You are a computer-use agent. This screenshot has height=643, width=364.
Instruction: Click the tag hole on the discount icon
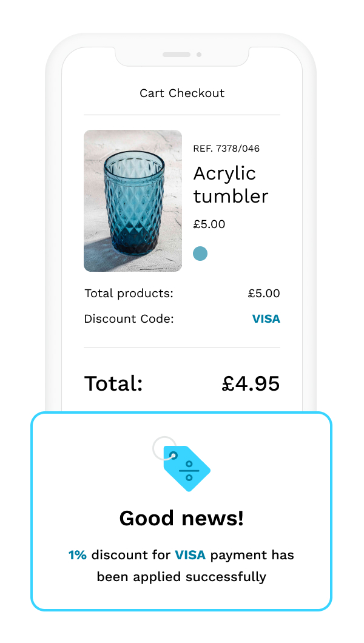(x=174, y=455)
